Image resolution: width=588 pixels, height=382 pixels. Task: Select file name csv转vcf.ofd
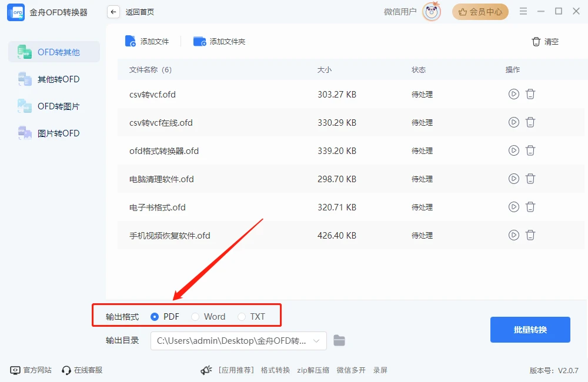(152, 95)
